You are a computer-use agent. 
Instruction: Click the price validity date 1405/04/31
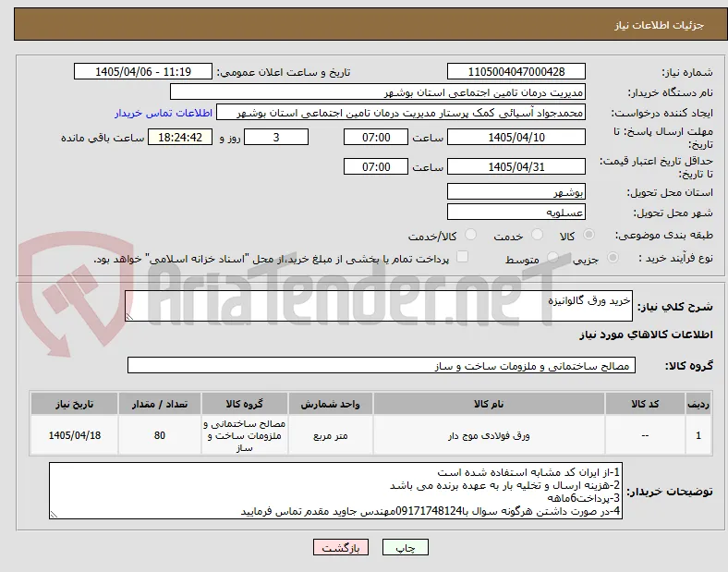pyautogui.click(x=516, y=166)
